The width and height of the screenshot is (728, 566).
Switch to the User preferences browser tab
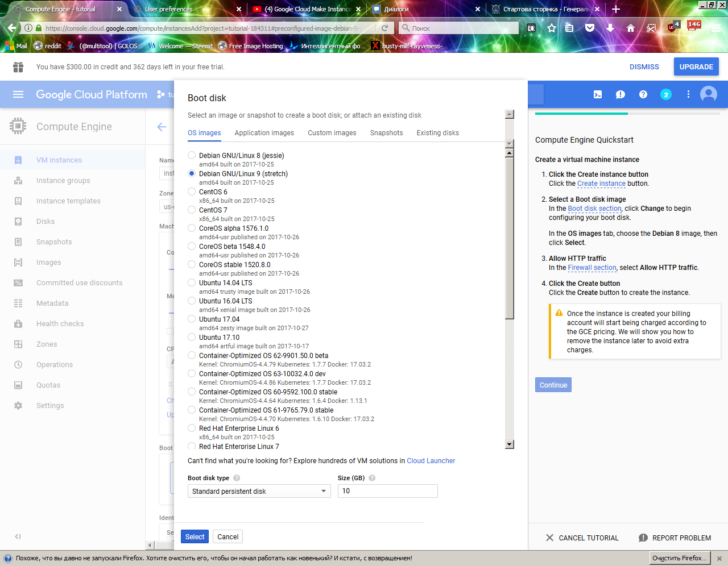[187, 9]
